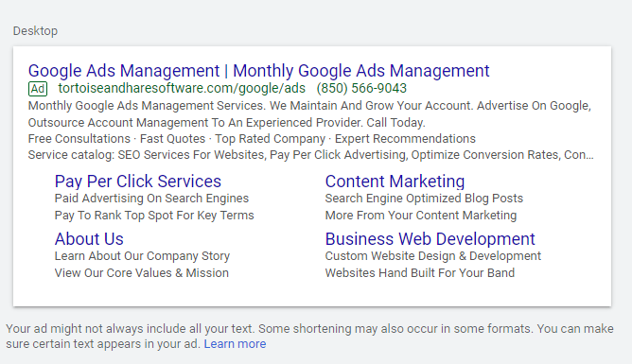Click Custom Website Design & Development text
Viewport: 632px width, 364px height.
[433, 256]
